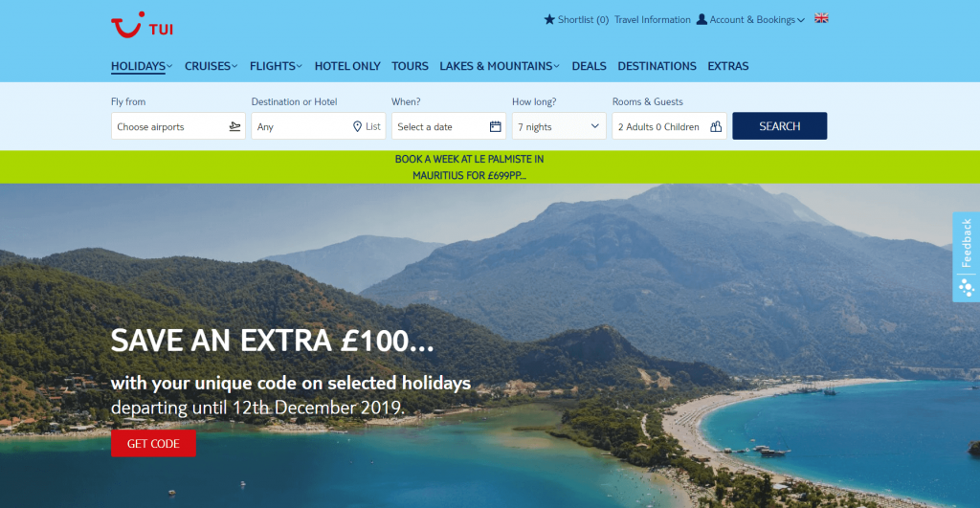Click the red Get Code button

pos(153,444)
